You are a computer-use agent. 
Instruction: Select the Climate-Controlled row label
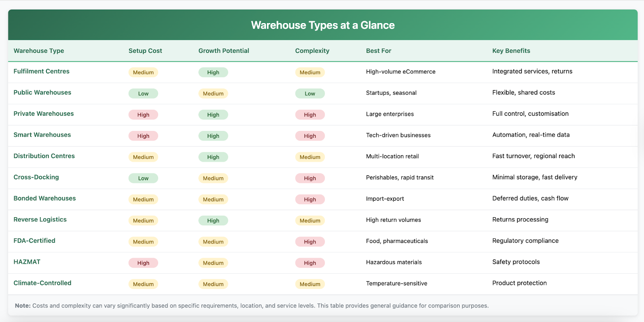pyautogui.click(x=43, y=283)
